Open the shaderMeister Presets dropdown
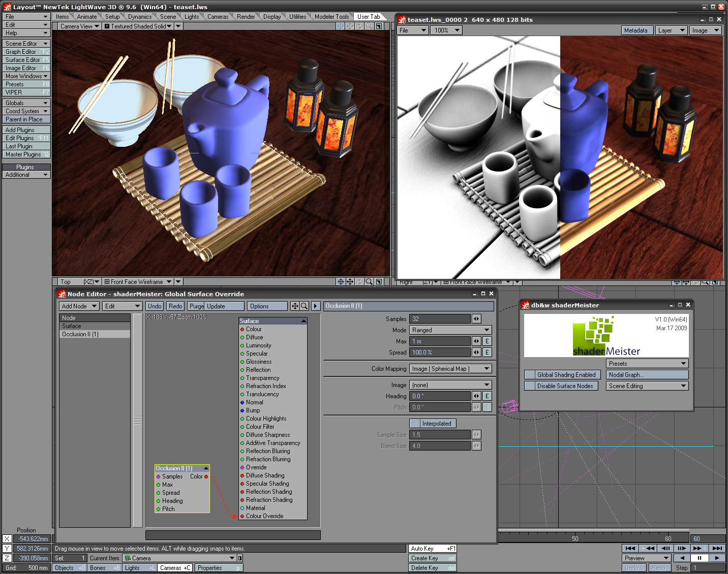Image resolution: width=728 pixels, height=574 pixels. 647,364
